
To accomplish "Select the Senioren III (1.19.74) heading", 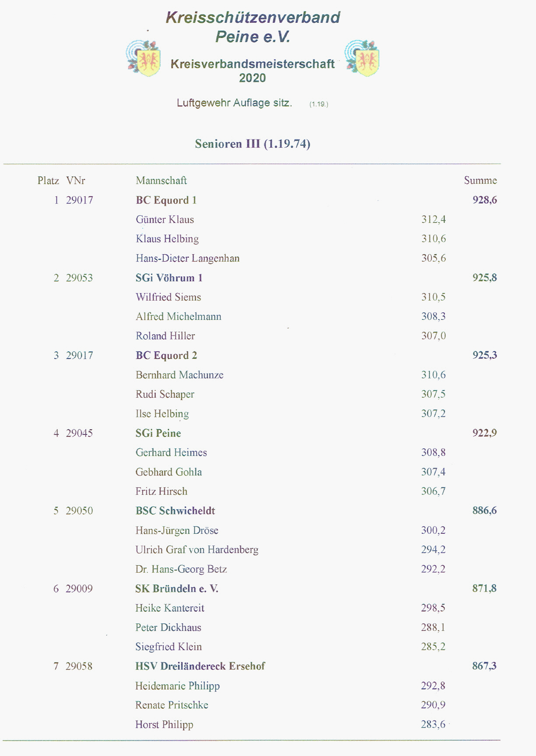I will tap(253, 143).
